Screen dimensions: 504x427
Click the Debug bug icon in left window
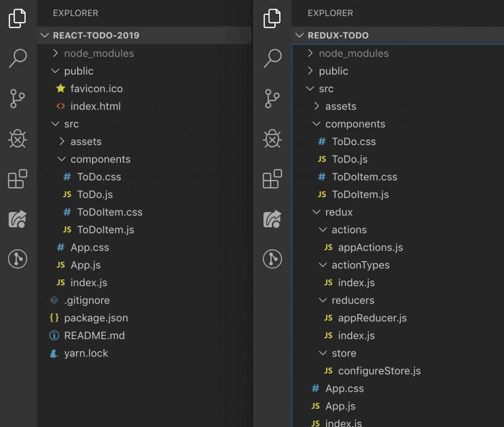[x=18, y=139]
